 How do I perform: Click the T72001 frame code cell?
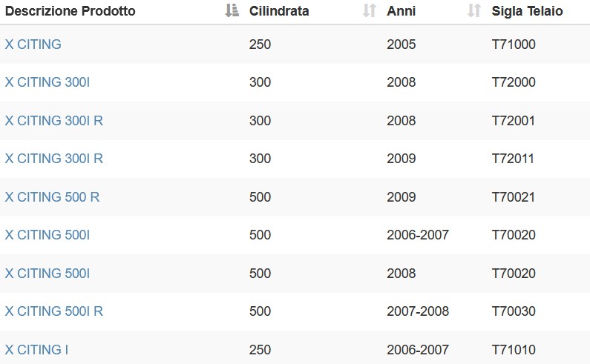(x=514, y=121)
